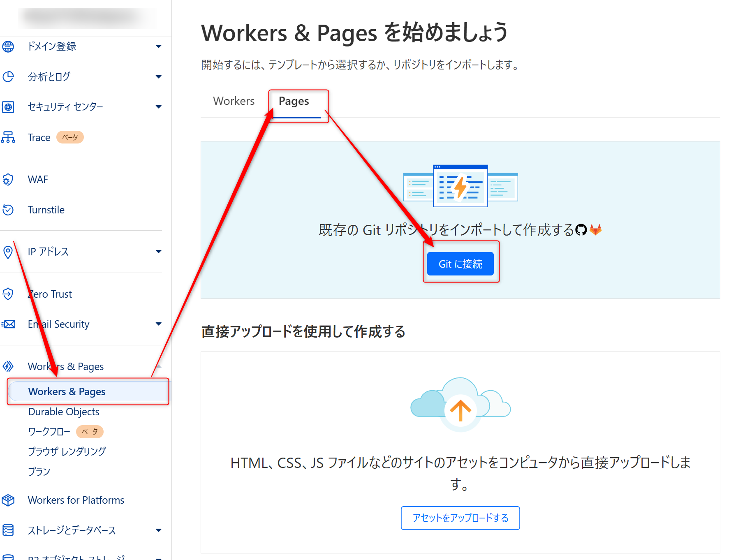Click the location pin icon for IP アドレス

[8, 252]
